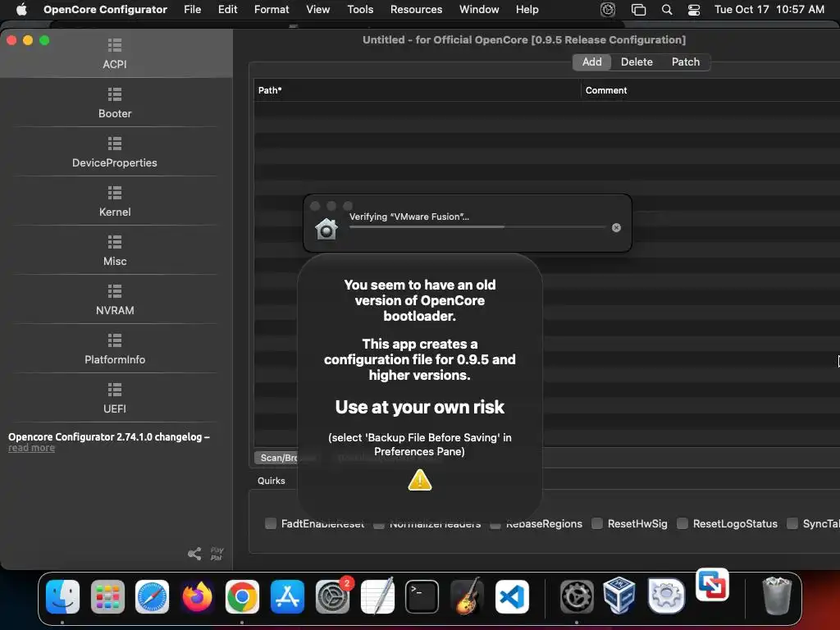Cancel the VMware Fusion verification
The width and height of the screenshot is (840, 630).
click(616, 228)
